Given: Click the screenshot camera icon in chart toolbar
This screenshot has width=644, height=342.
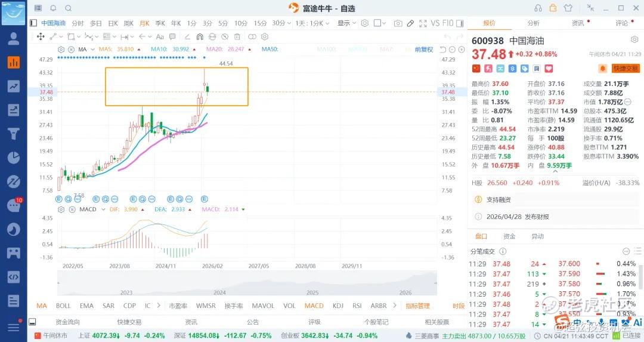Looking at the screenshot, I should click(398, 23).
